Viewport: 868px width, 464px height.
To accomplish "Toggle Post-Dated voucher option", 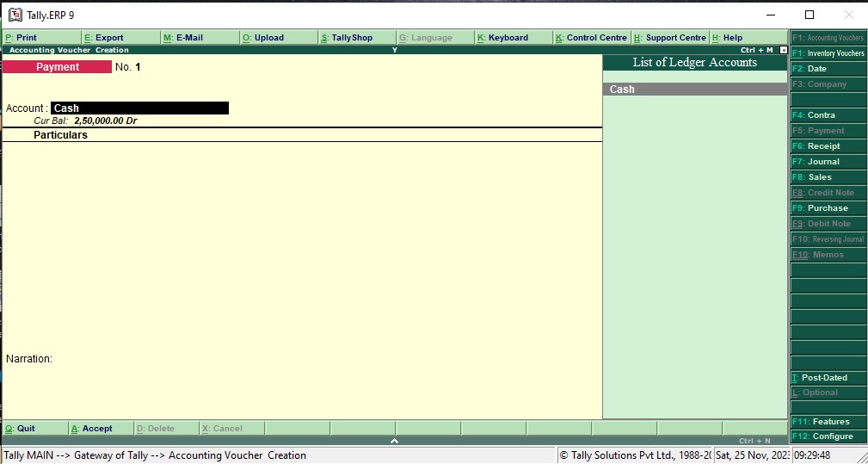I will [828, 378].
